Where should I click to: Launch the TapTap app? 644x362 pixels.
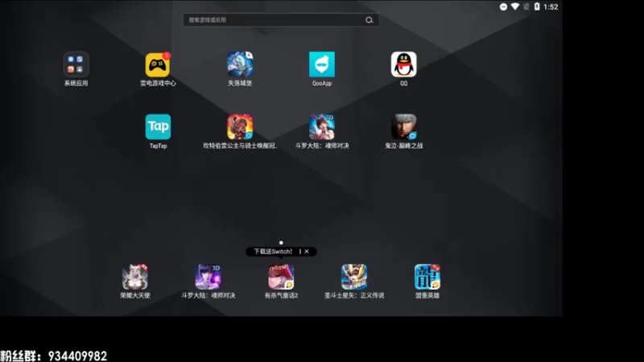click(158, 127)
